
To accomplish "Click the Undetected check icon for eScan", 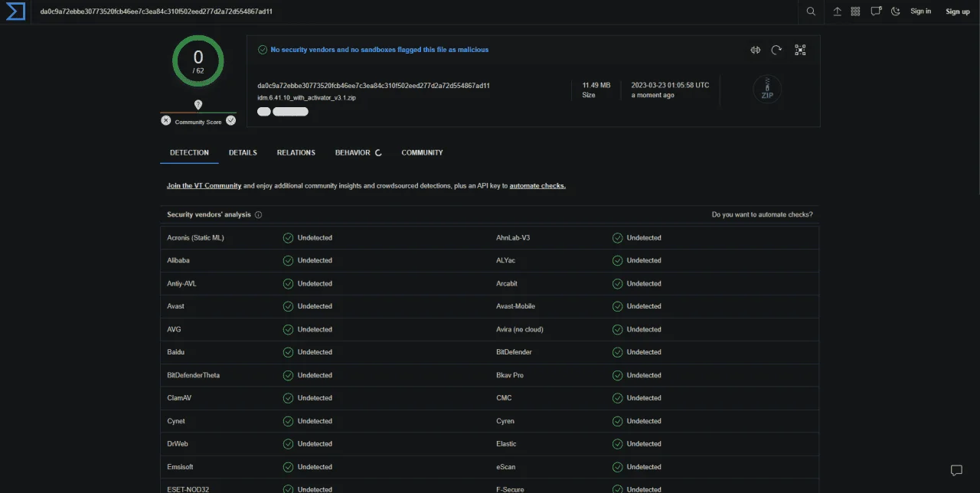I will 618,467.
